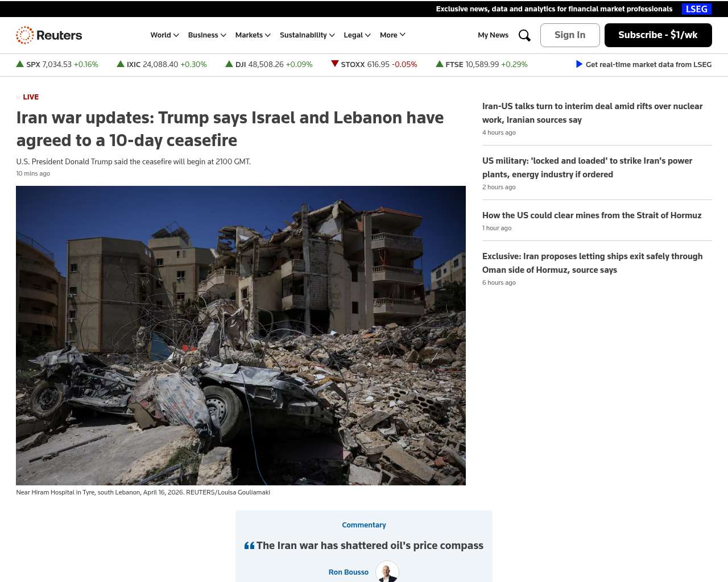Image resolution: width=728 pixels, height=582 pixels.
Task: Open My News link
Action: click(x=493, y=35)
